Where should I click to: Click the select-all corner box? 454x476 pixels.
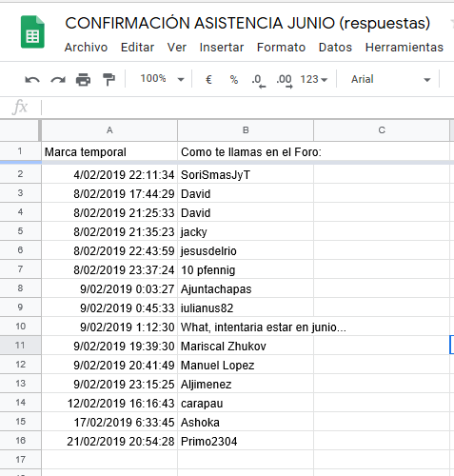[20, 130]
